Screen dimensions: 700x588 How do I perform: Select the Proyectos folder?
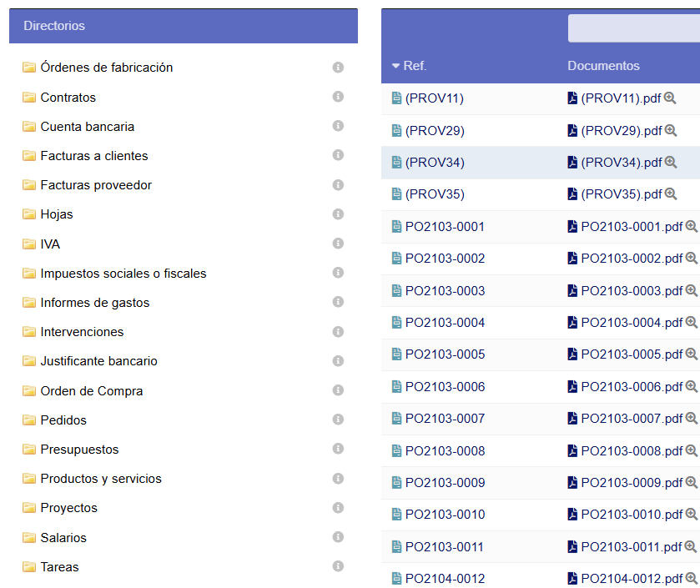point(68,508)
